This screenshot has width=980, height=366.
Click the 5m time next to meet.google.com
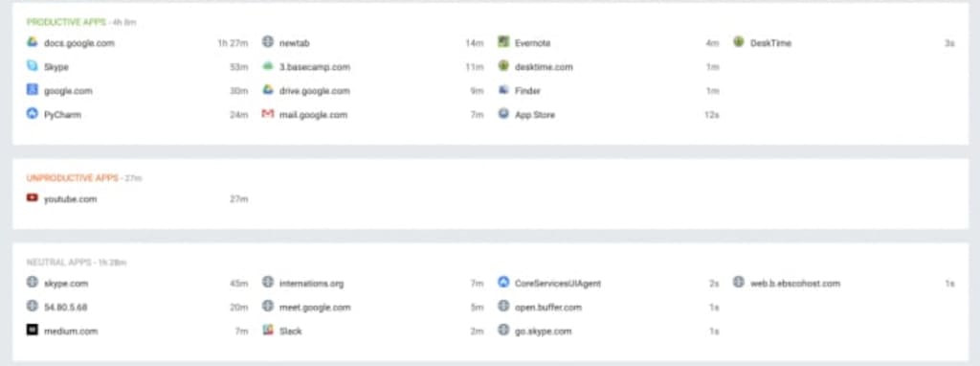(478, 308)
